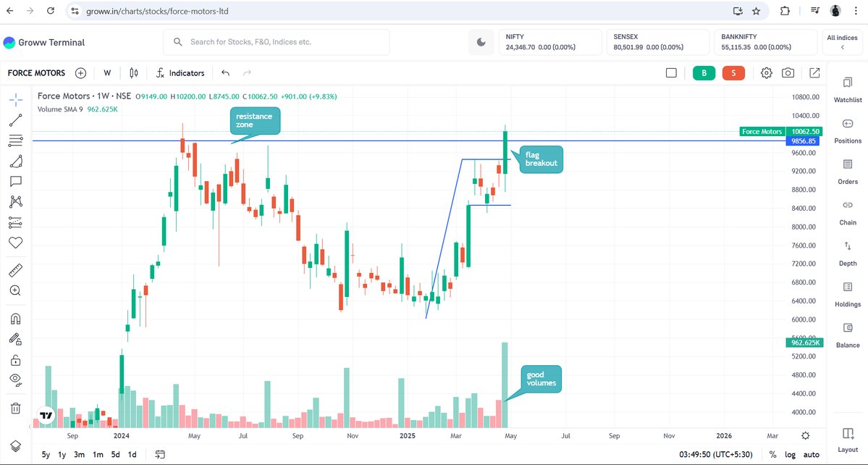Screen dimensions: 868x465
Task: Select the trend line drawing tool
Action: [15, 120]
